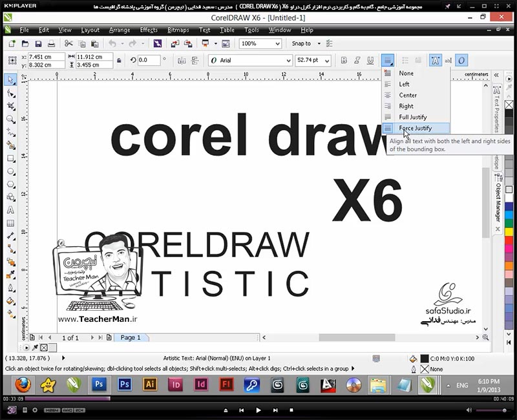This screenshot has width=517, height=420.
Task: Select the Freehand tool
Action: tap(10, 132)
